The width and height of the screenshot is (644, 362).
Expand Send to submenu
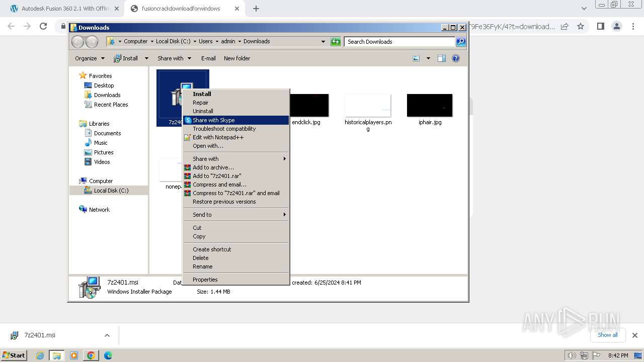tap(236, 215)
